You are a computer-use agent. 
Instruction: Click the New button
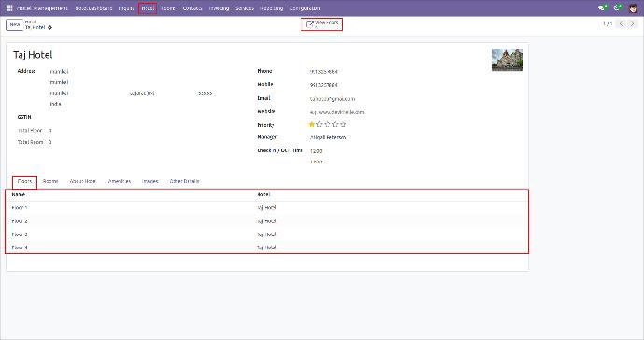tap(14, 24)
